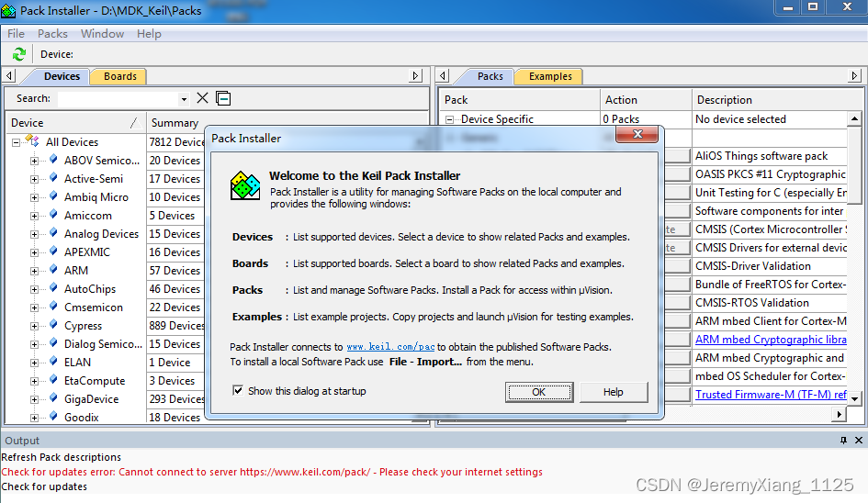Click left-pane tab scroll left arrow

(9, 75)
